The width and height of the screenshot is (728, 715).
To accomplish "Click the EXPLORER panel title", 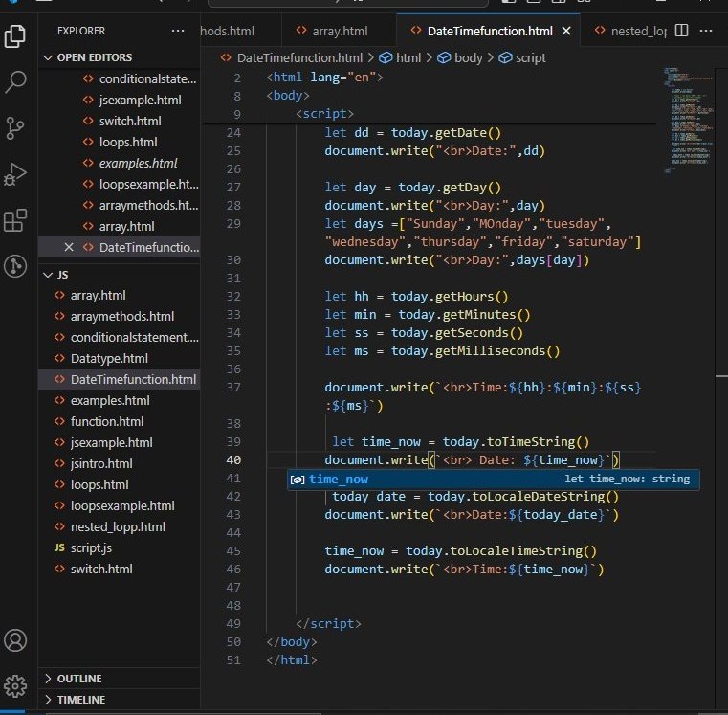I will pos(81,31).
